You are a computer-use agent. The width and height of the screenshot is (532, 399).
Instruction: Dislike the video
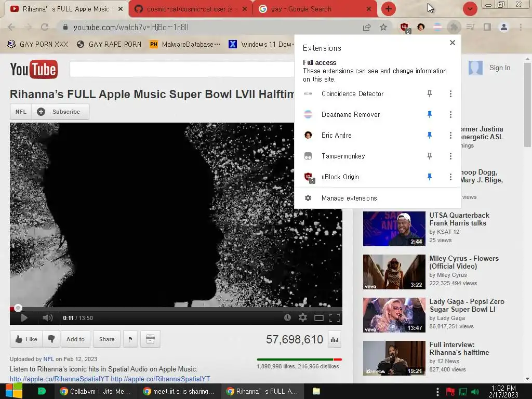click(51, 339)
